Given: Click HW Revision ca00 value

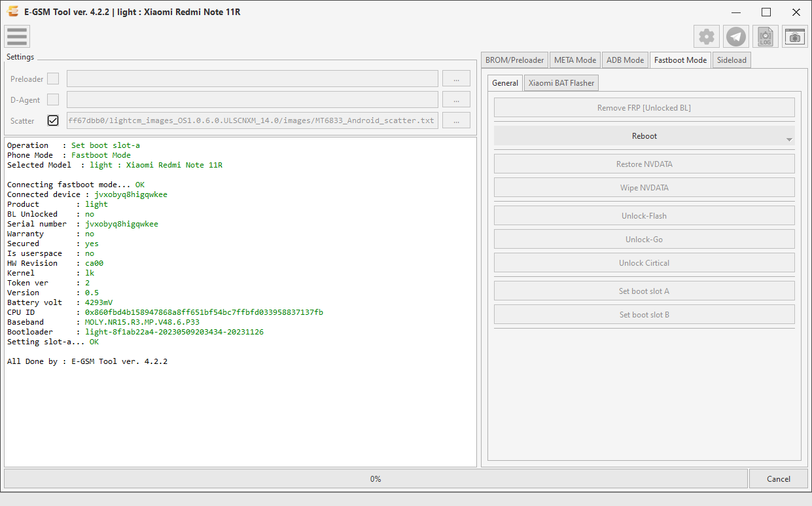Looking at the screenshot, I should click(94, 263).
